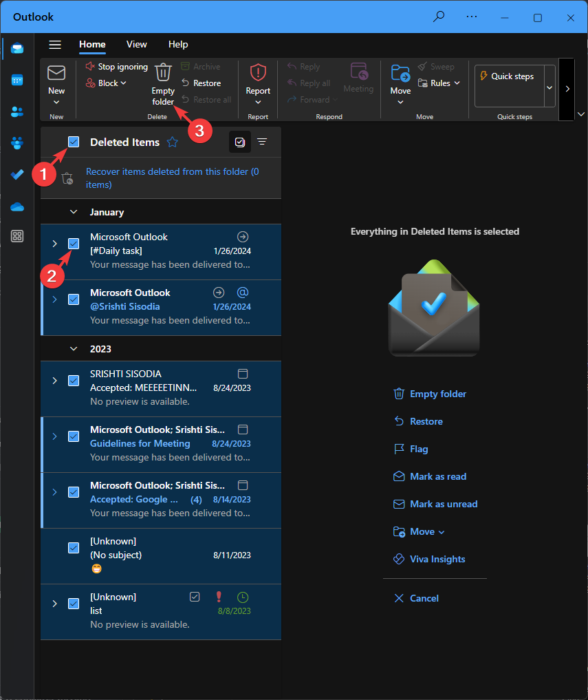
Task: Open the To Do checkmark icon
Action: tap(17, 174)
